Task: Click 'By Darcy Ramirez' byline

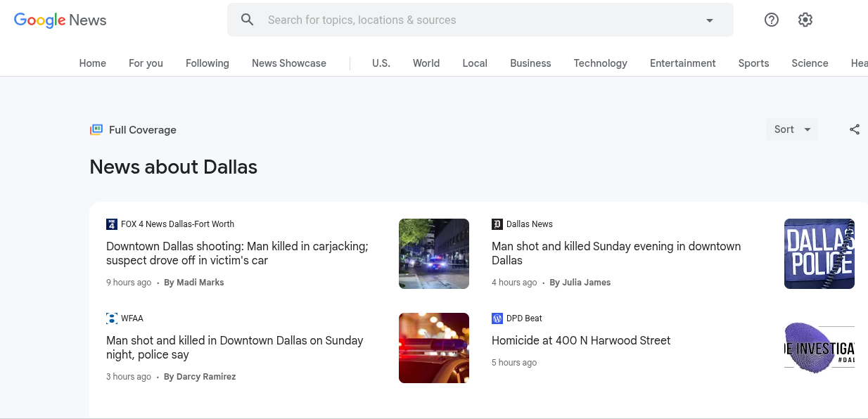Action: point(200,377)
